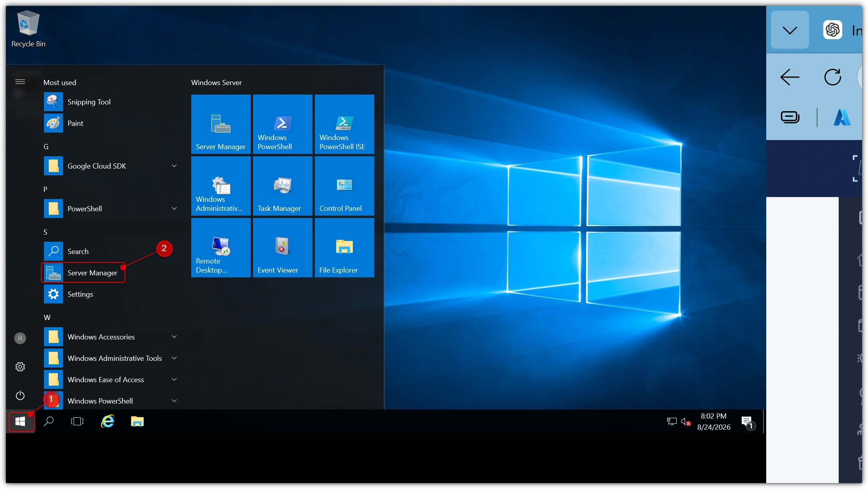The width and height of the screenshot is (868, 489).
Task: Launch the Windows PowerShell tile
Action: (283, 124)
